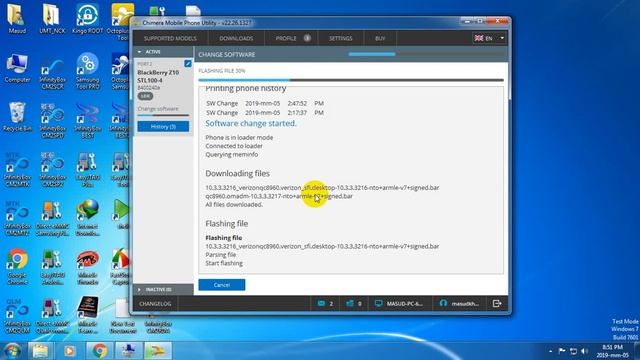Launch the Miracle Thunder shortcut
The image size is (640, 360).
(x=87, y=267)
